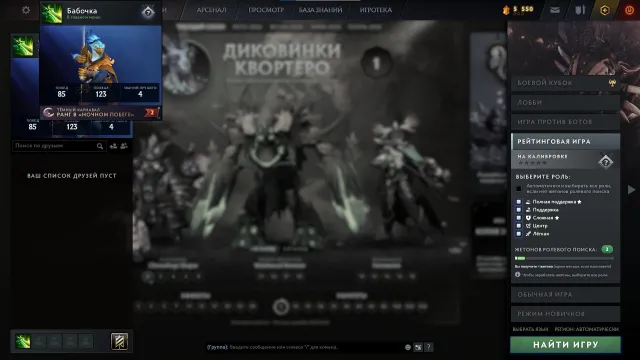Click the shards currency icon
The width and height of the screenshot is (640, 360).
point(507,10)
